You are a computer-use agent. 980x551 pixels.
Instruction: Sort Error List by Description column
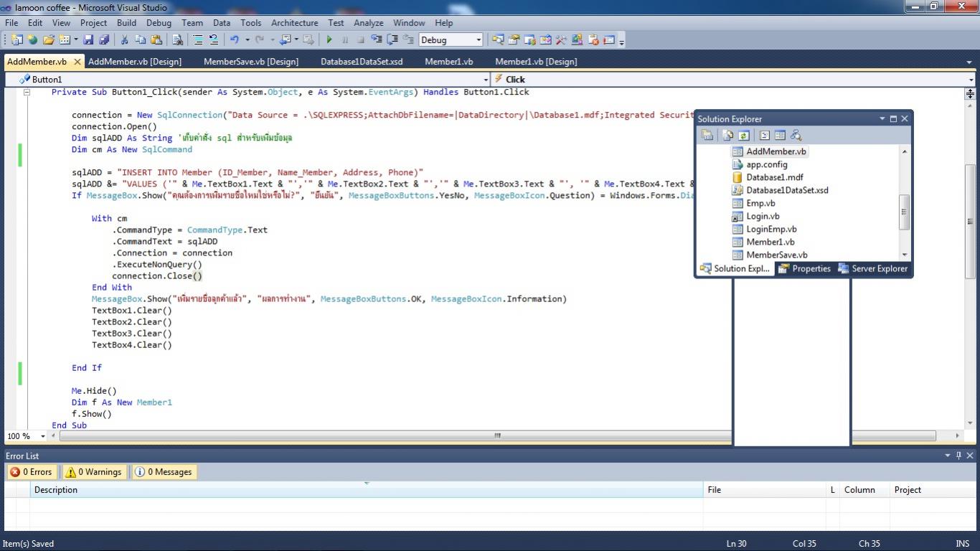click(x=366, y=490)
